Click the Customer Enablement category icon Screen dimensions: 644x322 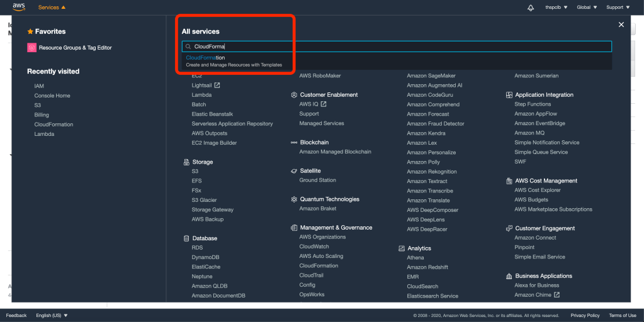(294, 95)
